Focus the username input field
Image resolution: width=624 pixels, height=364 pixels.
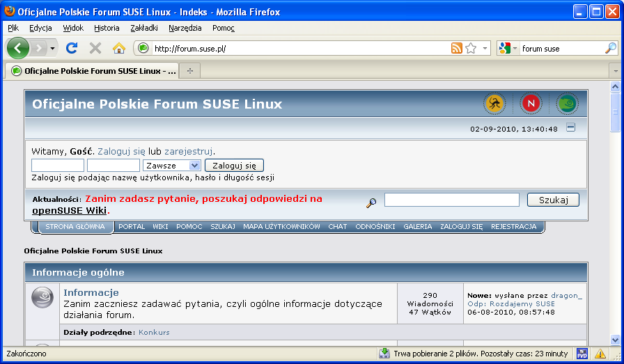point(58,165)
